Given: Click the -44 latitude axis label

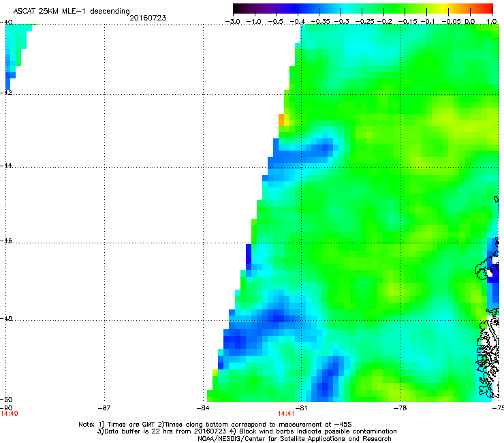Looking at the screenshot, I should pos(6,166).
